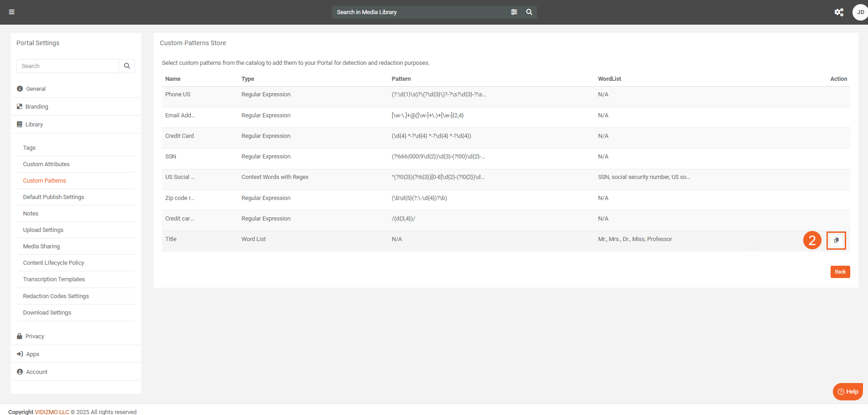Collapse the Library settings section

pyautogui.click(x=34, y=125)
